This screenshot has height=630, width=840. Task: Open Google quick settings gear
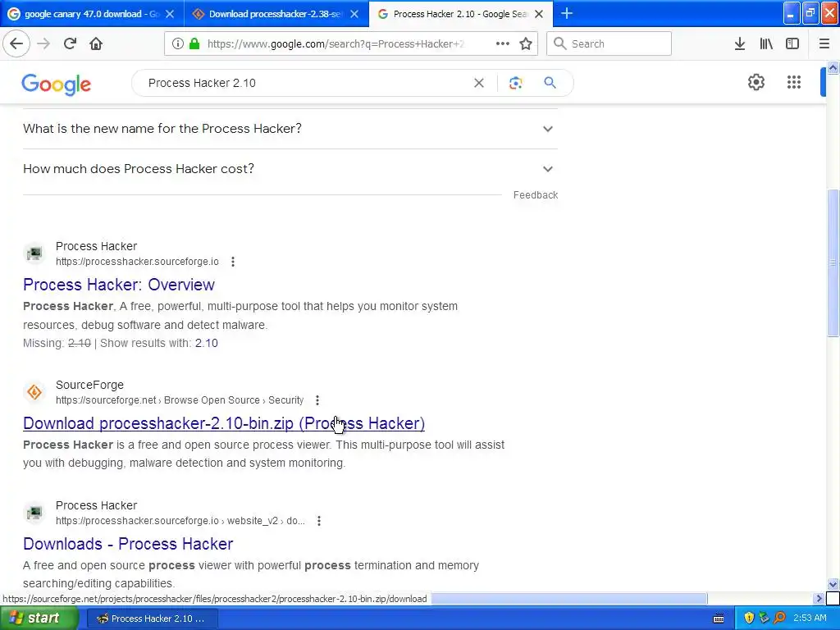756,82
